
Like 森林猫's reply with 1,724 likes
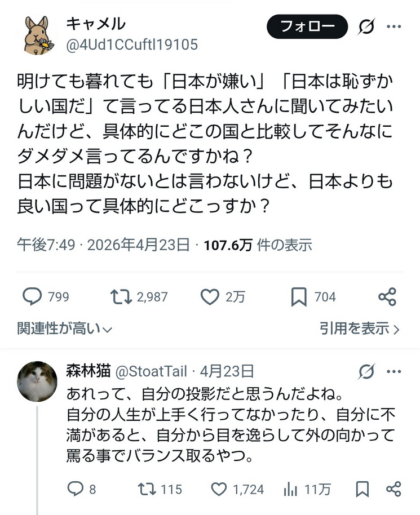tap(218, 489)
